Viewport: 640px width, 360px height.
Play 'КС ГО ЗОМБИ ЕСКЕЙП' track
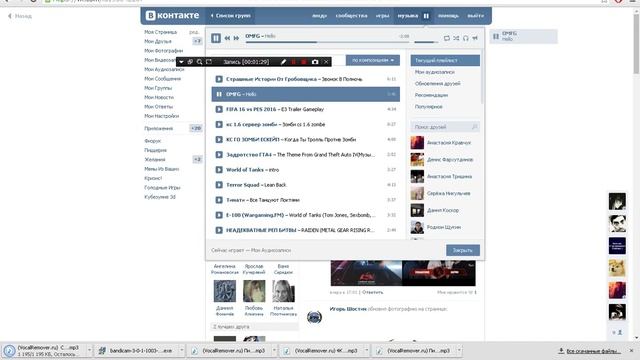tap(219, 140)
